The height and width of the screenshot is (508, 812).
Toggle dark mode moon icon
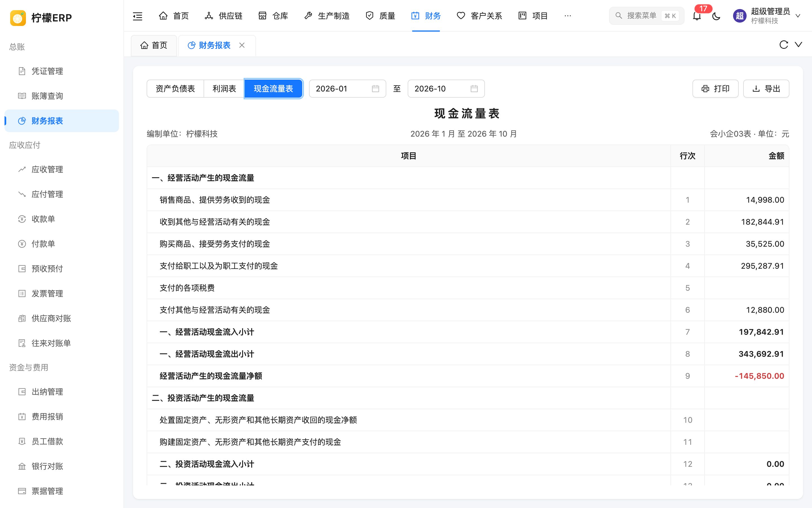point(716,16)
